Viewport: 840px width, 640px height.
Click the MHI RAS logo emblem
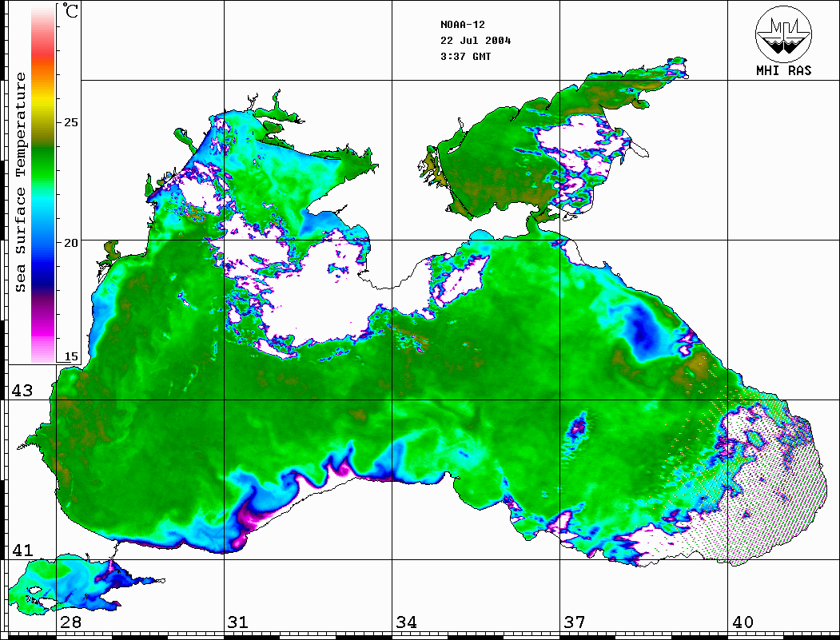[783, 34]
